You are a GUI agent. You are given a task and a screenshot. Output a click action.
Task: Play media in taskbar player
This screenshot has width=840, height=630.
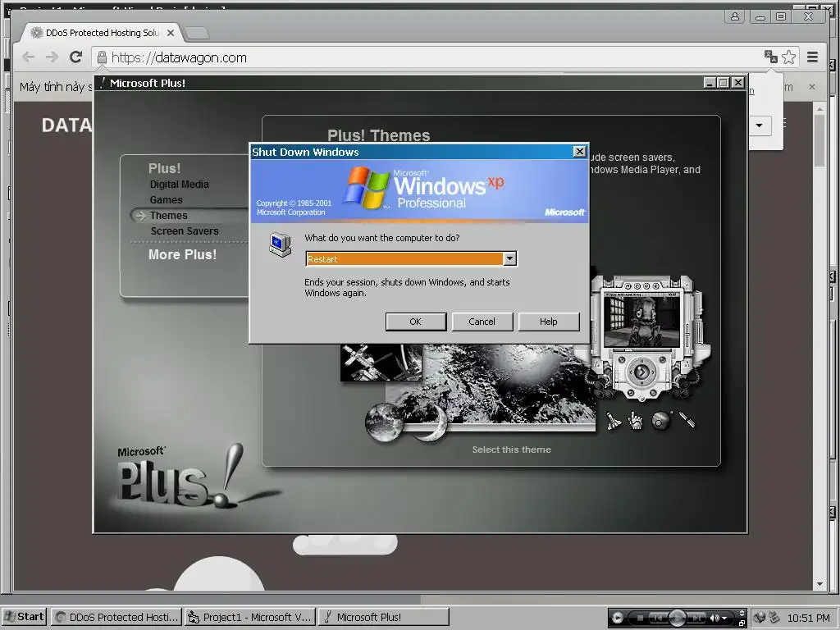tap(677, 618)
